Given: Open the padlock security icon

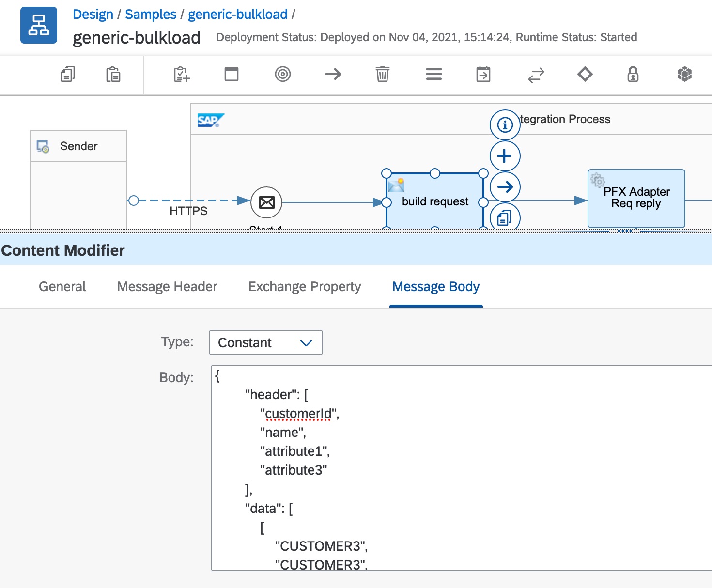Looking at the screenshot, I should pos(633,74).
